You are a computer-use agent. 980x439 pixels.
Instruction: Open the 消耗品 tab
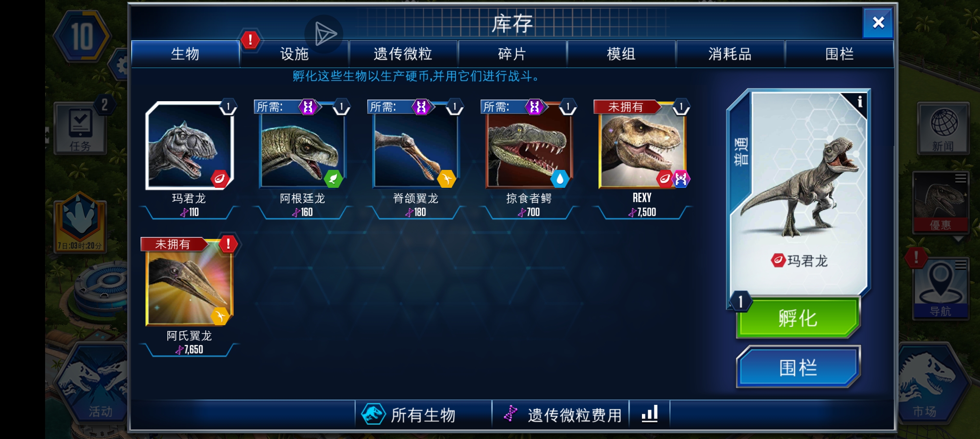tap(730, 54)
